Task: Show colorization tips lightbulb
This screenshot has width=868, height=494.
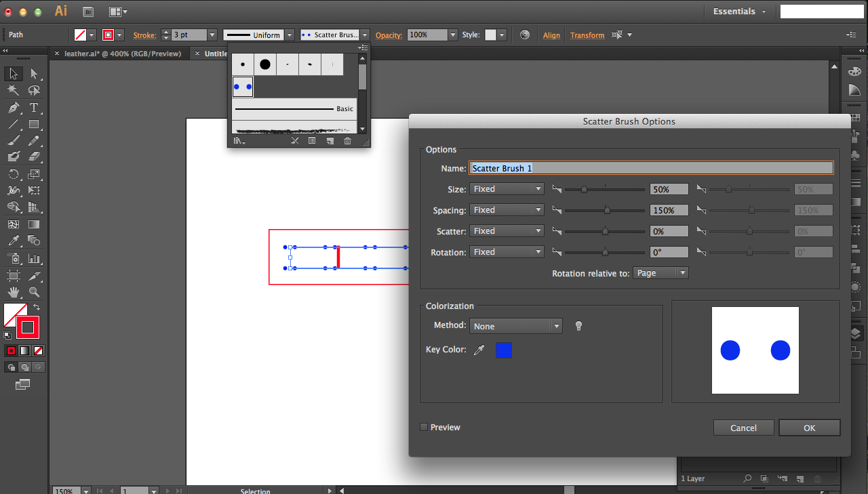Action: click(x=578, y=326)
